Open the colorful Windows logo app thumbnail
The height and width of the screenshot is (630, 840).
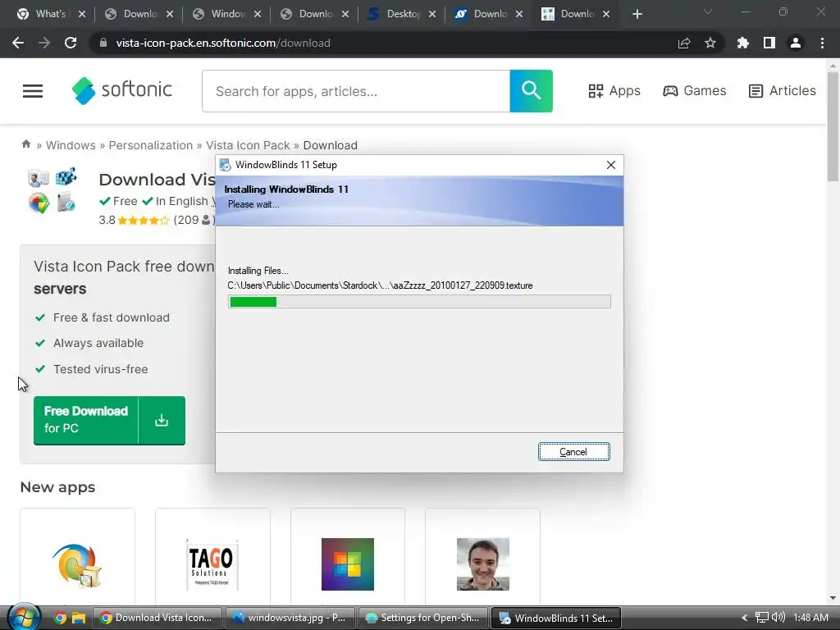click(x=348, y=564)
